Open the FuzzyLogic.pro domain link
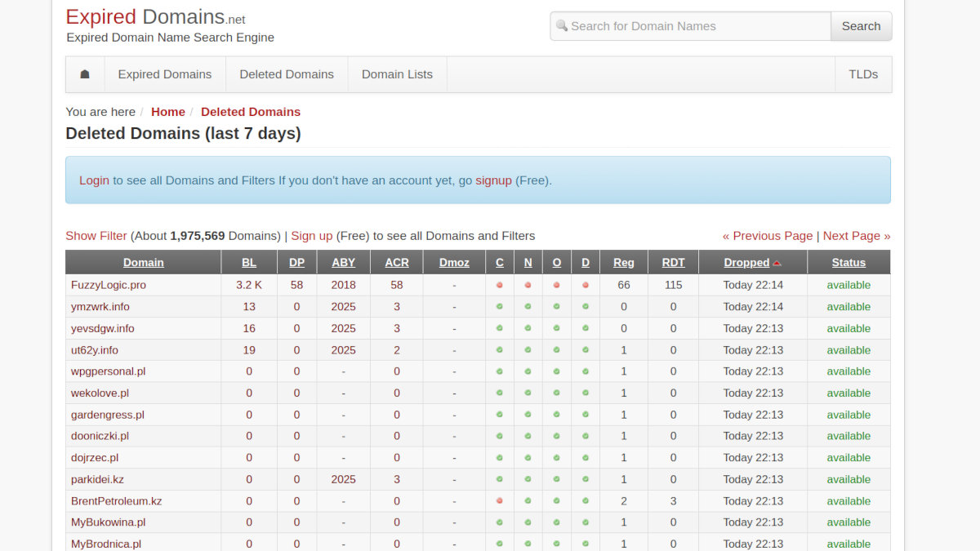Image resolution: width=980 pixels, height=551 pixels. pos(109,285)
